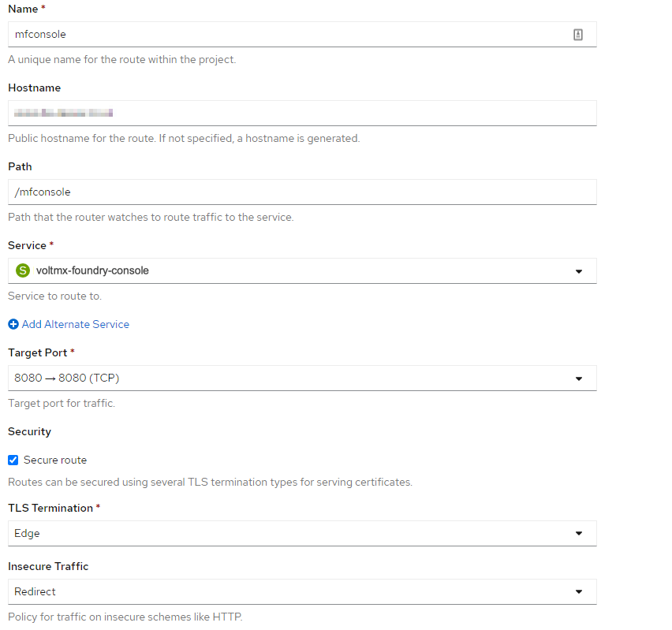Click the 'Secure route' checkbox label text

(55, 460)
